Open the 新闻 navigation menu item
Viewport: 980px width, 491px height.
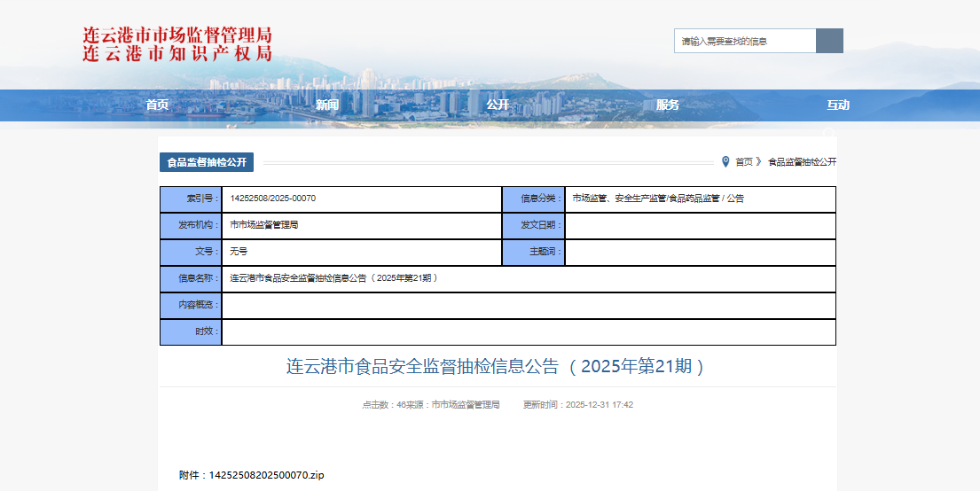[x=327, y=105]
